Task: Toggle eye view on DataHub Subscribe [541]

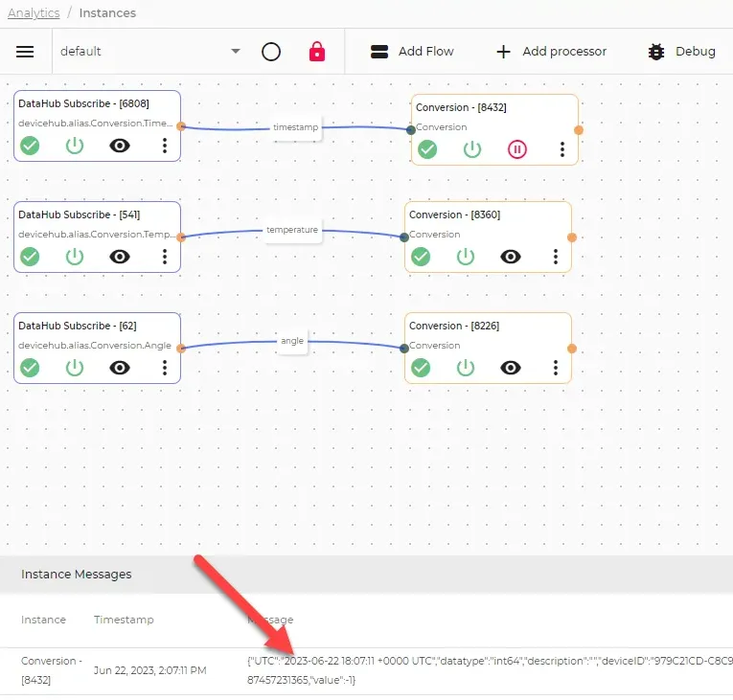Action: click(120, 257)
